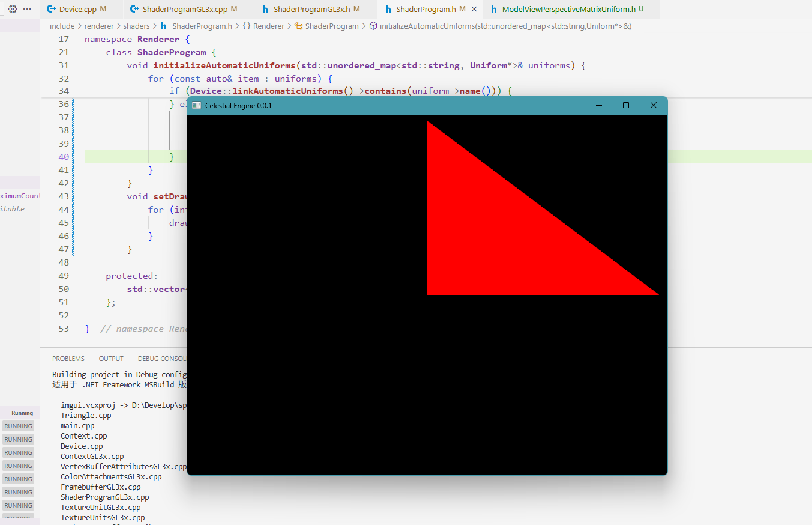Click the initializeAutomaticUniforms breadcrumb segment

point(500,26)
